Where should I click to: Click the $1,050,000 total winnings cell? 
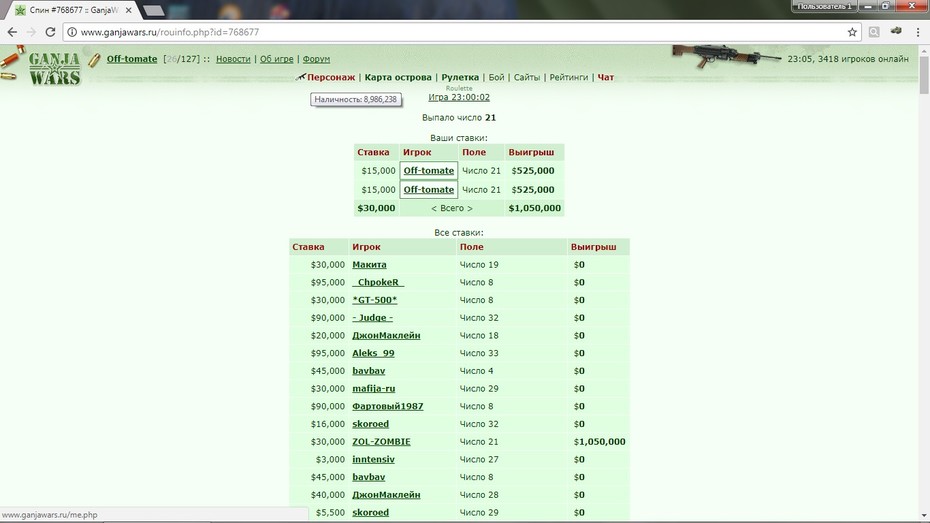[534, 208]
